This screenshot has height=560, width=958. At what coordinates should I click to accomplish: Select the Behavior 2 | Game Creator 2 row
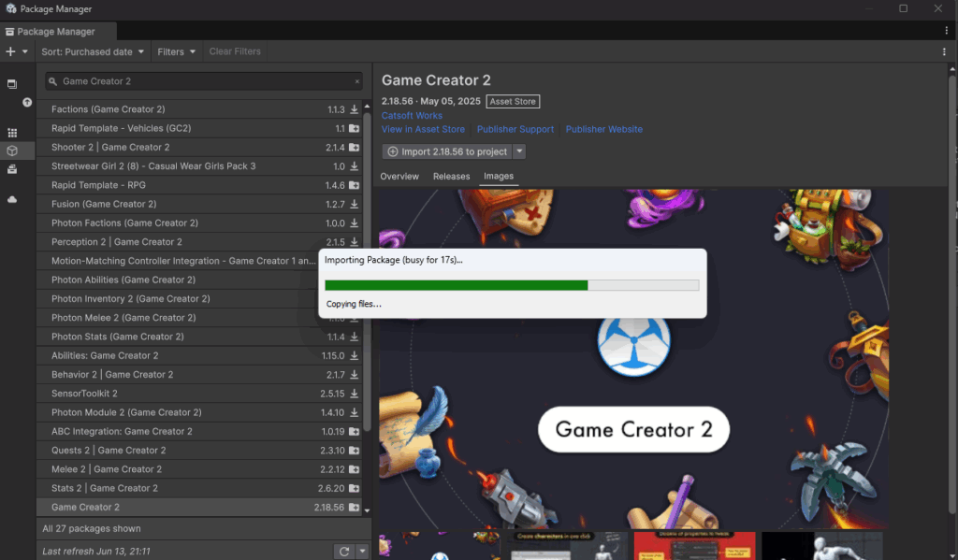pyautogui.click(x=200, y=374)
